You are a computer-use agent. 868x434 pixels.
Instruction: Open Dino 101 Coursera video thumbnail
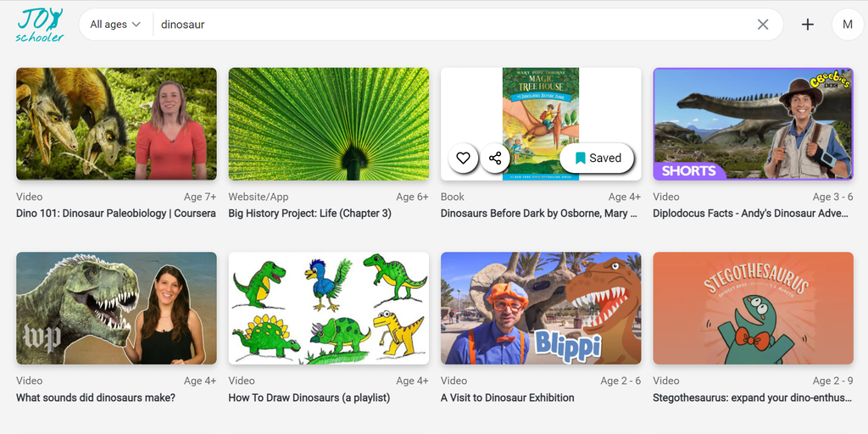[116, 124]
